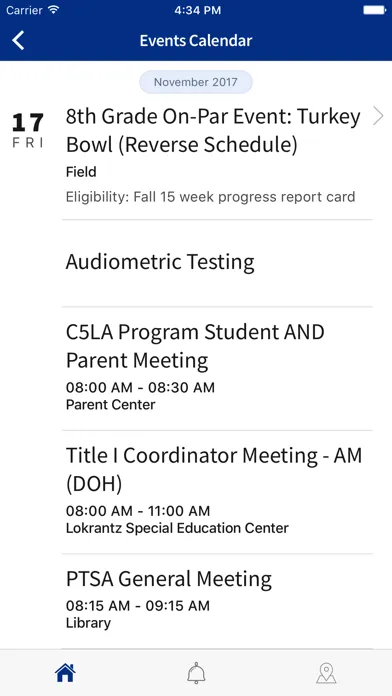Tap the Library location text
This screenshot has height=696, width=392.
[x=88, y=623]
